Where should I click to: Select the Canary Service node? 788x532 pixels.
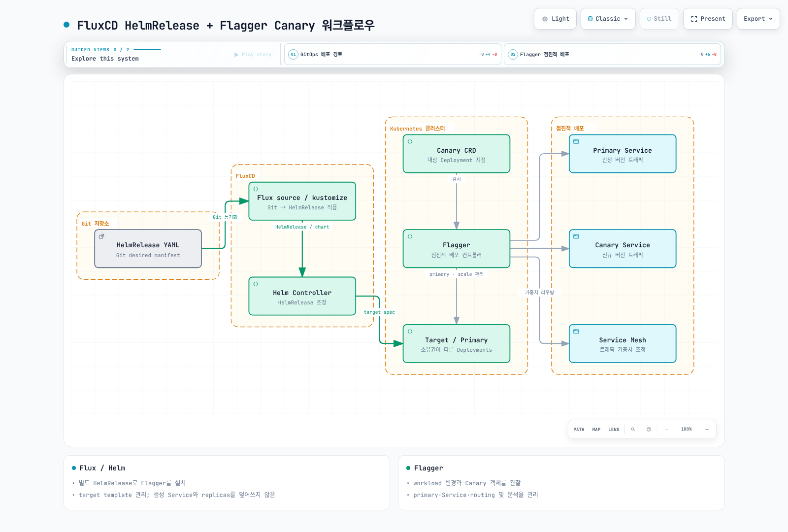pyautogui.click(x=623, y=249)
